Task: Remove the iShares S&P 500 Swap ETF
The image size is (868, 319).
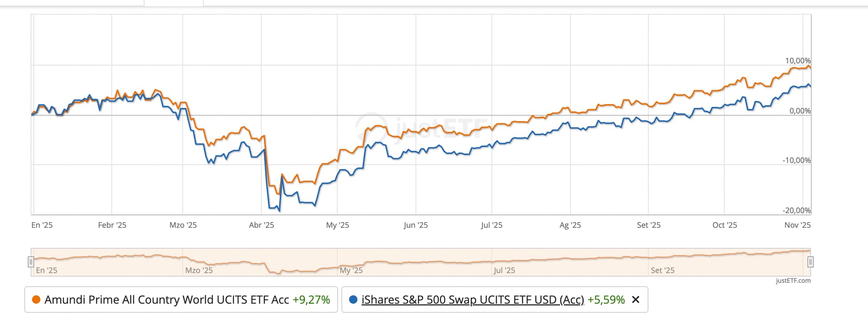Action: [x=636, y=300]
